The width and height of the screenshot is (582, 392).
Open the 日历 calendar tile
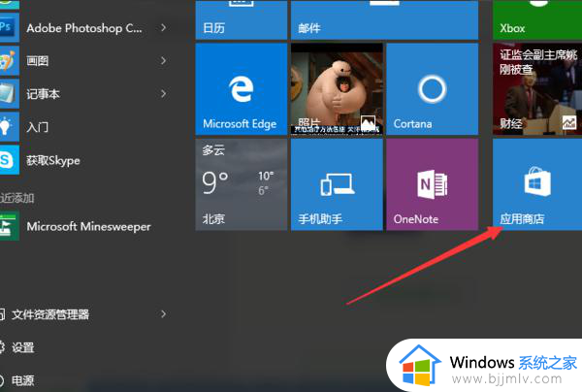242,19
